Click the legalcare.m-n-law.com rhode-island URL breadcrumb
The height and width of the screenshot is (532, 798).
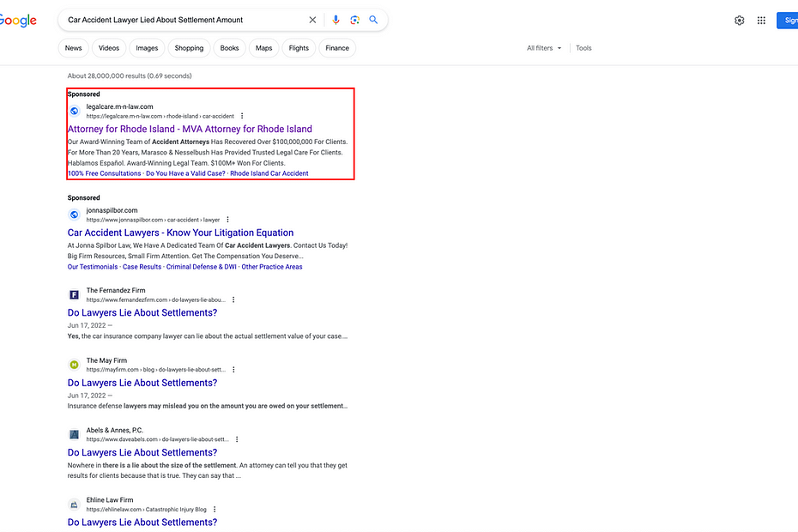pyautogui.click(x=160, y=116)
